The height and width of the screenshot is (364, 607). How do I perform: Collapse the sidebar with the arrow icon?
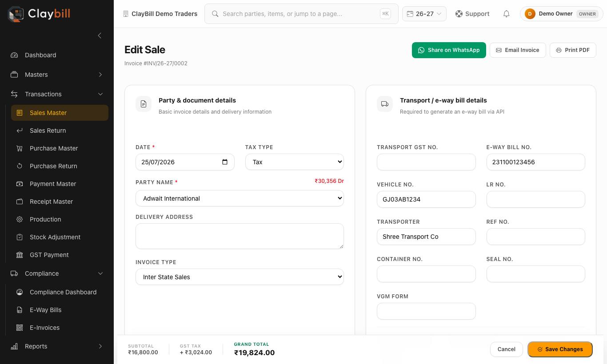[x=100, y=36]
